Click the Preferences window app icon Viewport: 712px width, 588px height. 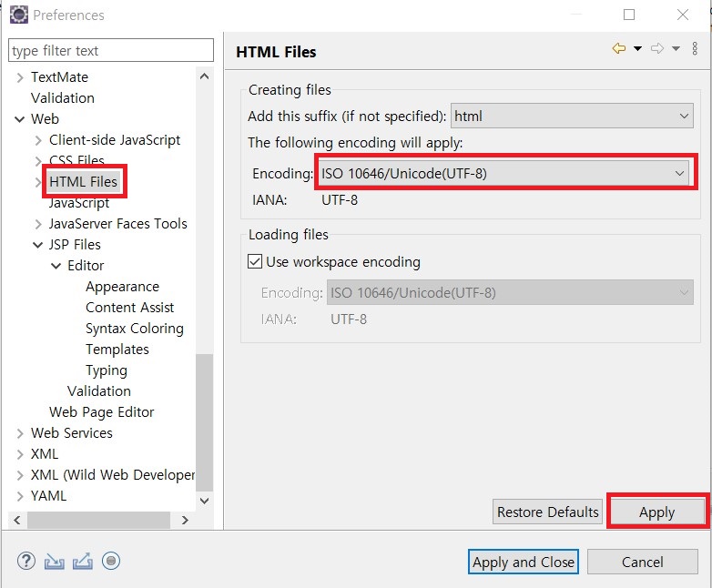[x=18, y=15]
